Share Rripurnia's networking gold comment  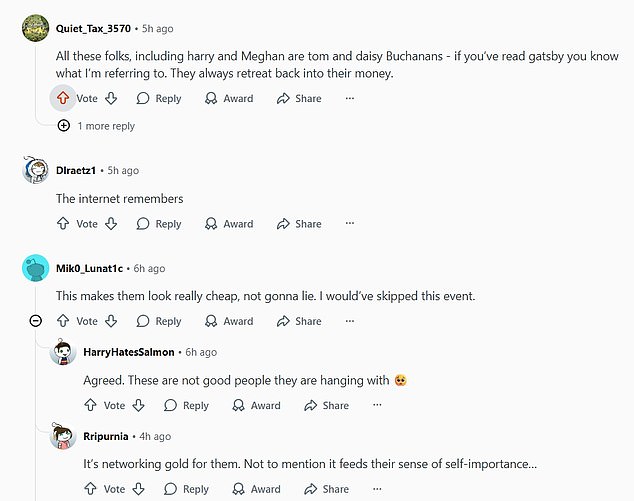click(326, 489)
